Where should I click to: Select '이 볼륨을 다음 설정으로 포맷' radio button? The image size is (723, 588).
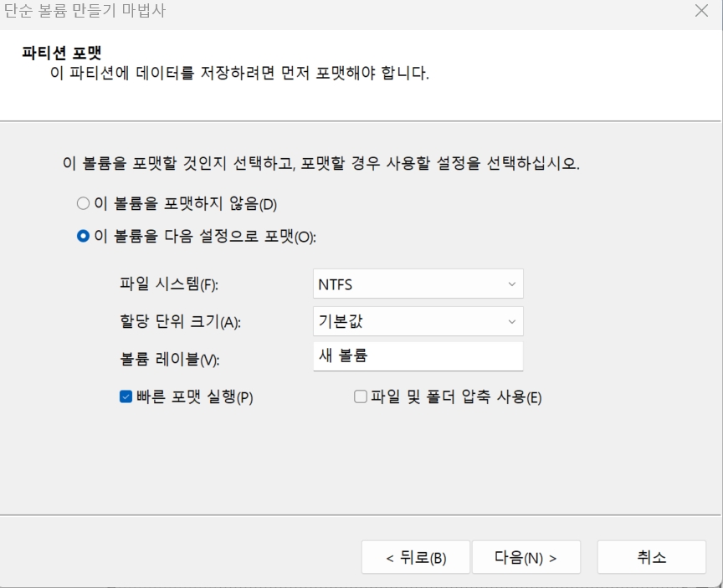tap(83, 236)
